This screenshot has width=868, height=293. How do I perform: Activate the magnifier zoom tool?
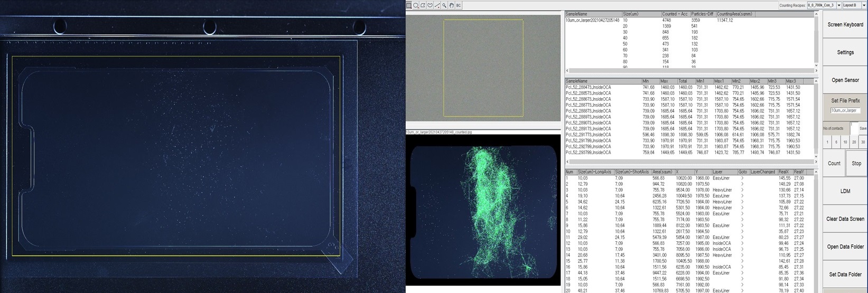pyautogui.click(x=444, y=5)
